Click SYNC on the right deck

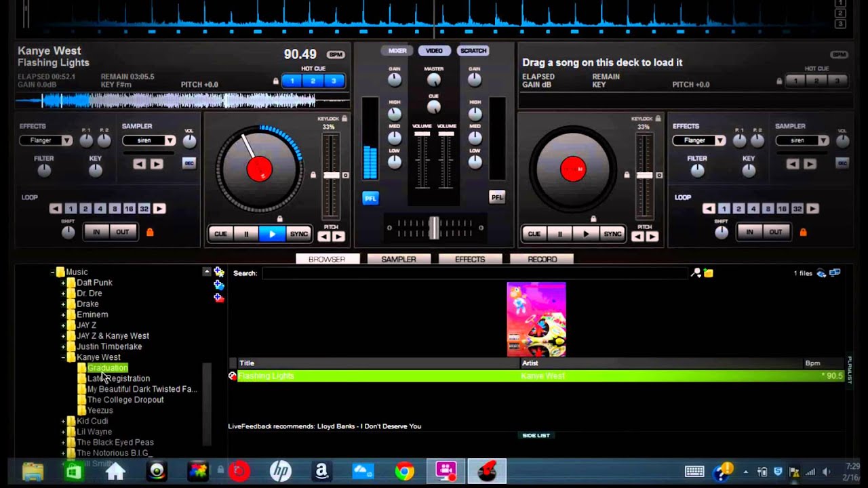(x=612, y=234)
